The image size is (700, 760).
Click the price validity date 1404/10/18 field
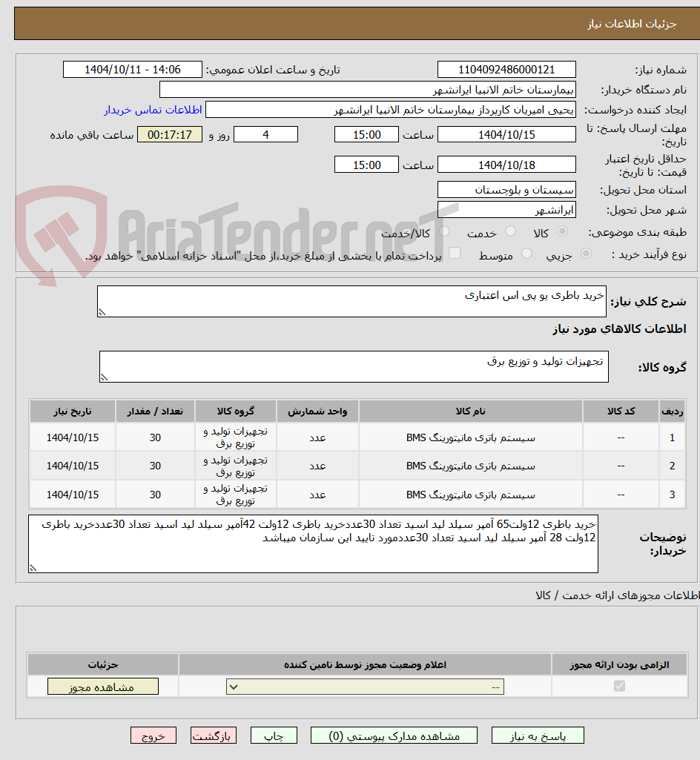pyautogui.click(x=506, y=165)
